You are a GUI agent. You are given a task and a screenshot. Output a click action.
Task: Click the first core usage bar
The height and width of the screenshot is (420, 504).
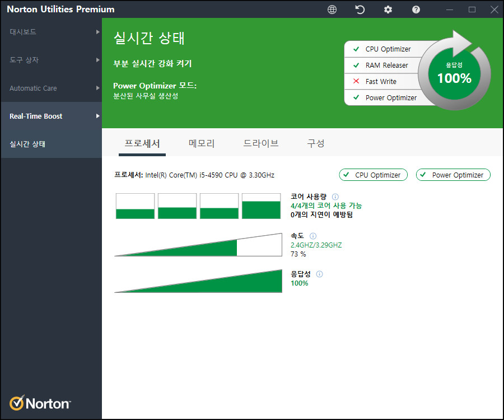pos(135,206)
